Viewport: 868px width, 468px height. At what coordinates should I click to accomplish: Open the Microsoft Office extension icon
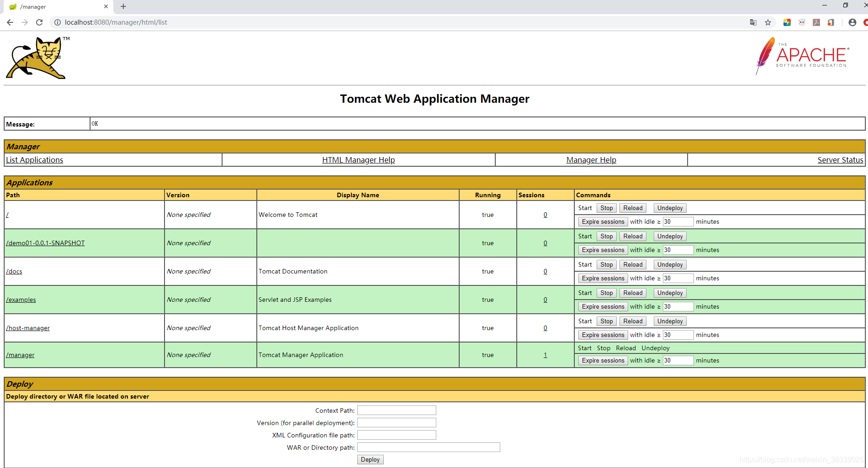(x=831, y=22)
